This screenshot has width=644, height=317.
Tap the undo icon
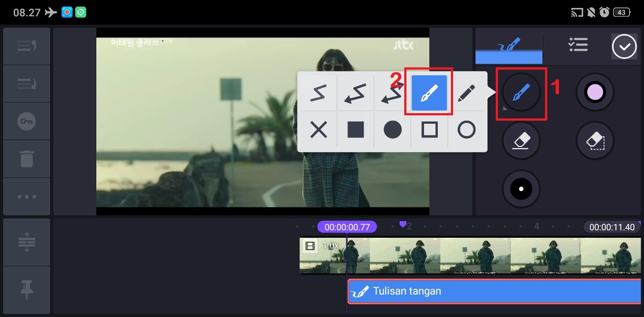point(27,46)
